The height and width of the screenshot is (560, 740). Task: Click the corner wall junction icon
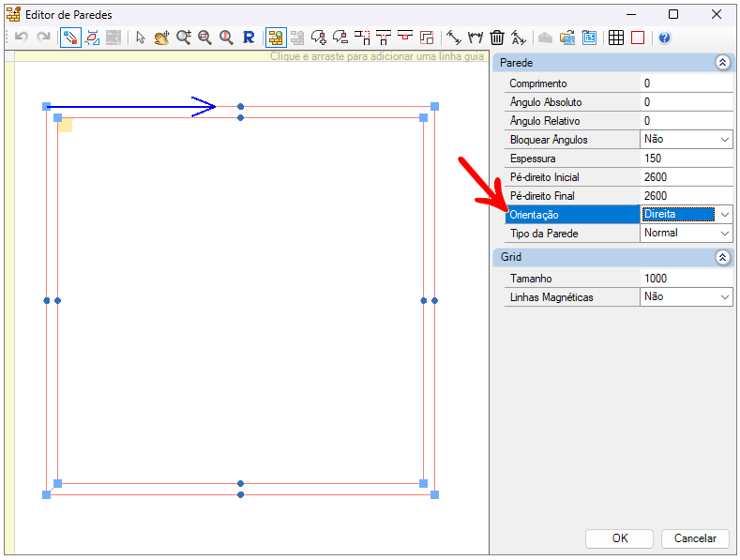(362, 38)
